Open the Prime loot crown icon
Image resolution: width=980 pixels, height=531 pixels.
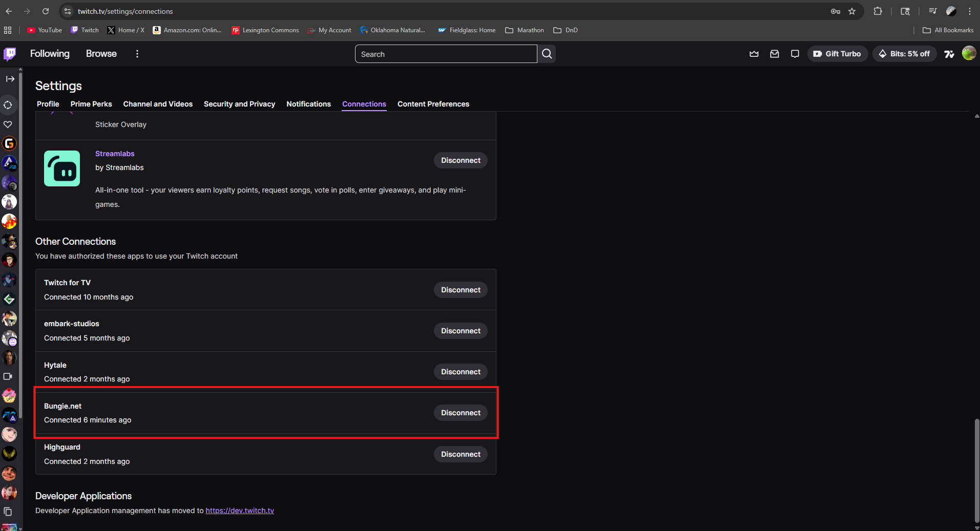point(754,54)
